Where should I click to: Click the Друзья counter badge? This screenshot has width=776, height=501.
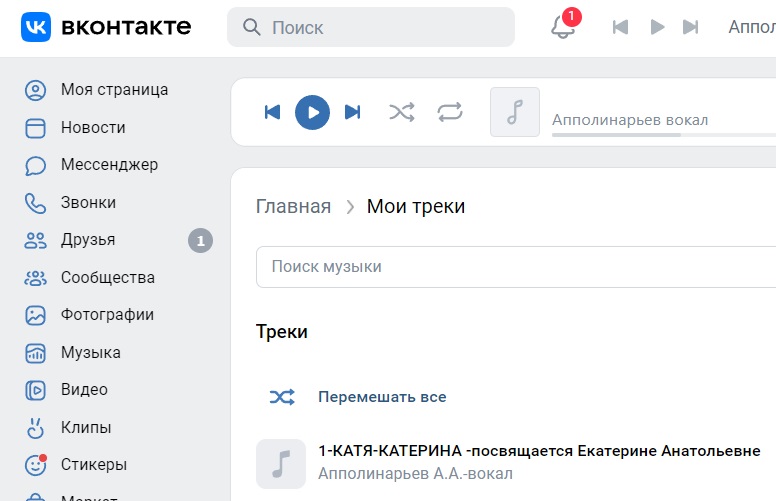[x=200, y=241]
